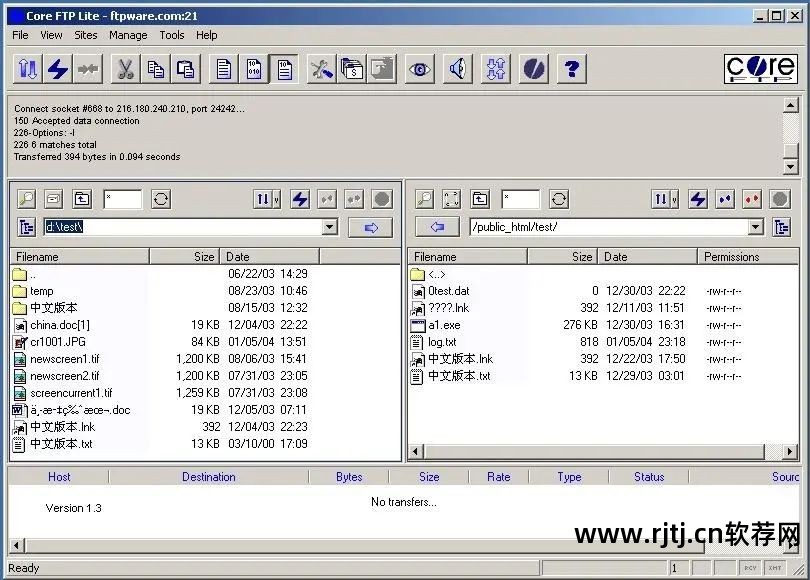Open the Manage menu
This screenshot has height=580, width=810.
128,35
